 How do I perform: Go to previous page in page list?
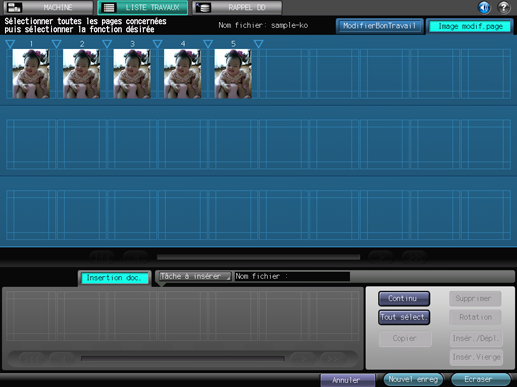[x=136, y=257]
